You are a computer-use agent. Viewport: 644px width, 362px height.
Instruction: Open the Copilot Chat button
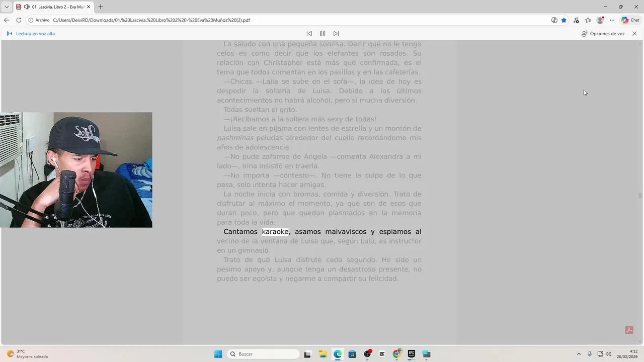(x=630, y=20)
